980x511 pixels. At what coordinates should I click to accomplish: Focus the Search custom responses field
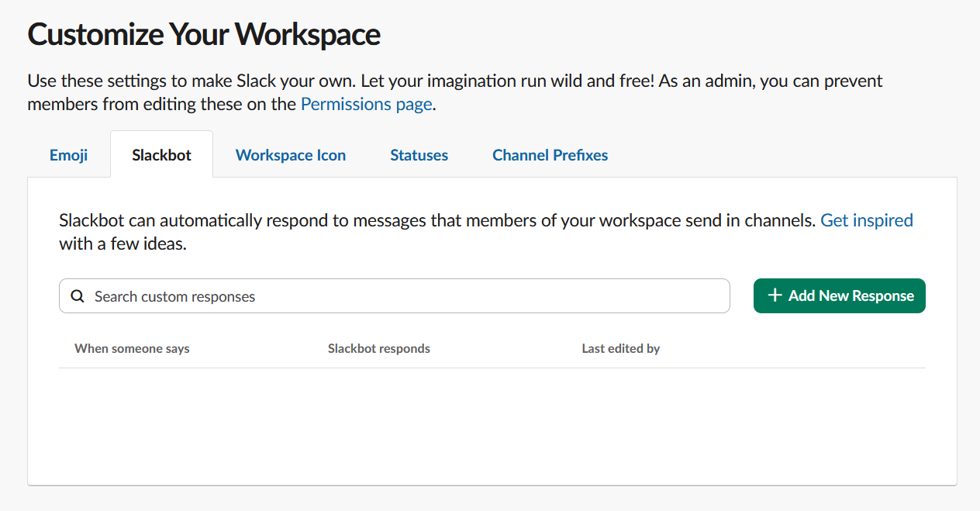tap(395, 296)
